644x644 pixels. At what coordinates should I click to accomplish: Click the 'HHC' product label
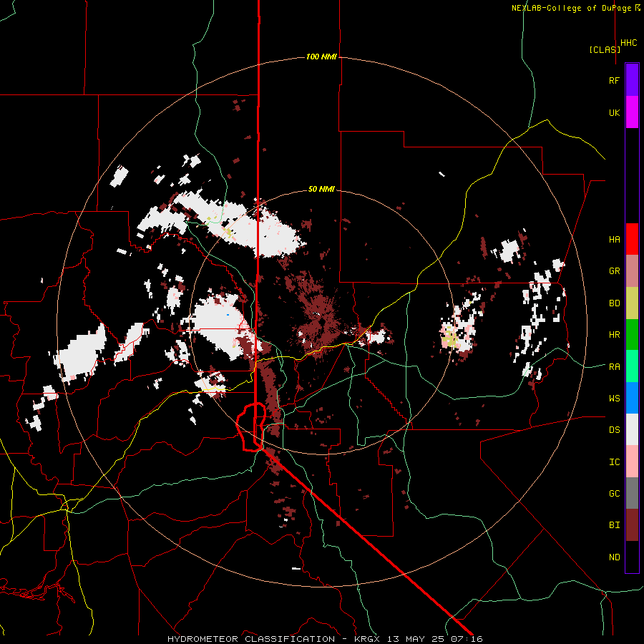(x=629, y=43)
